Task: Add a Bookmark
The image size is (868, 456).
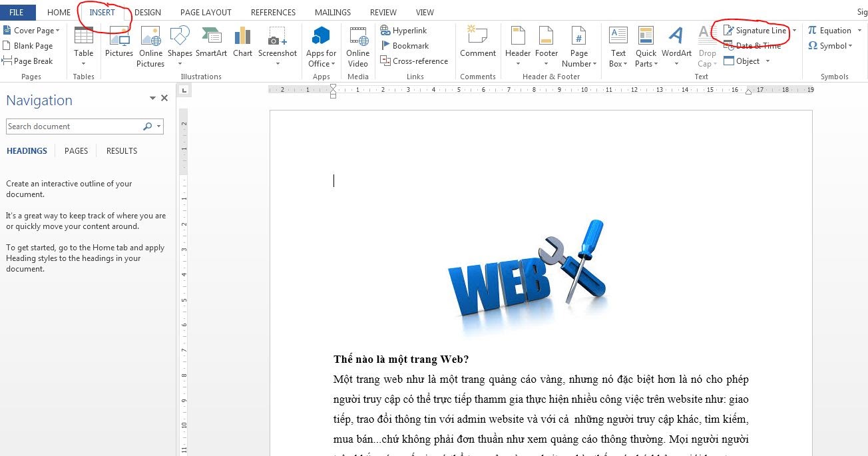Action: (405, 46)
